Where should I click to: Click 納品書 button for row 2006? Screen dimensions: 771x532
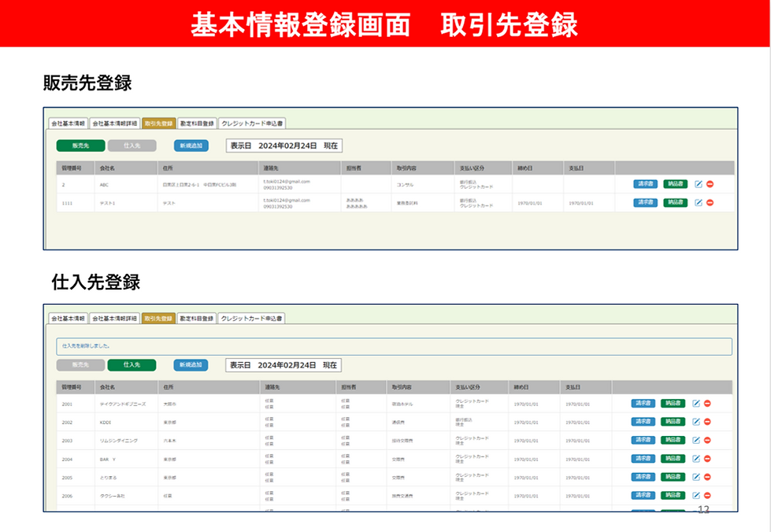point(673,495)
